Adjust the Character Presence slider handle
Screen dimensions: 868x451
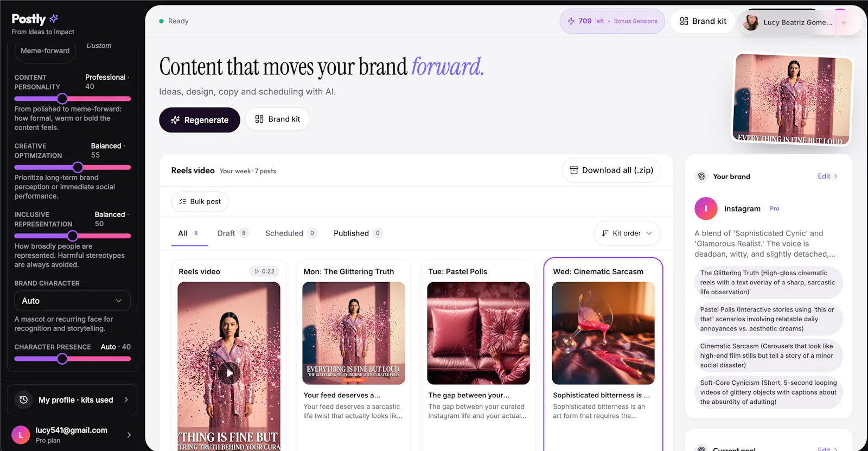[x=62, y=359]
